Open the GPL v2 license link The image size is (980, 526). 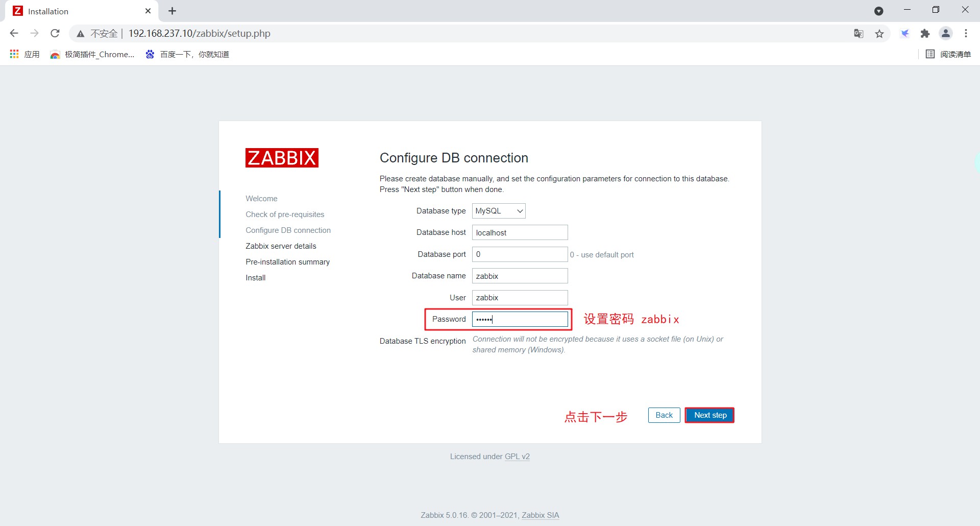pyautogui.click(x=517, y=457)
